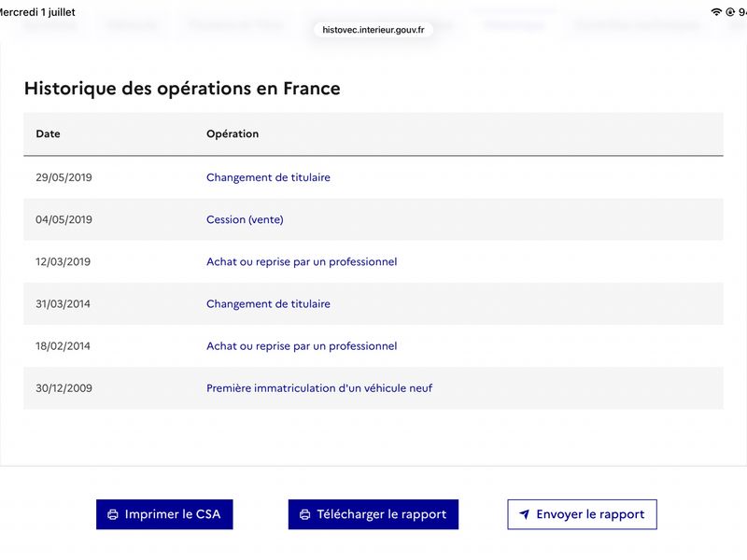Click the Opération column header
This screenshot has height=560, width=747.
(233, 133)
